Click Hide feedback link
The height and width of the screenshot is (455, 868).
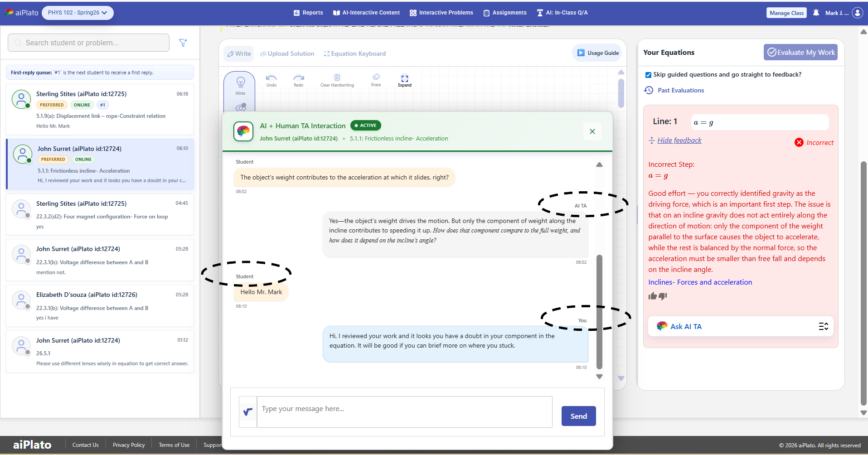pyautogui.click(x=679, y=140)
